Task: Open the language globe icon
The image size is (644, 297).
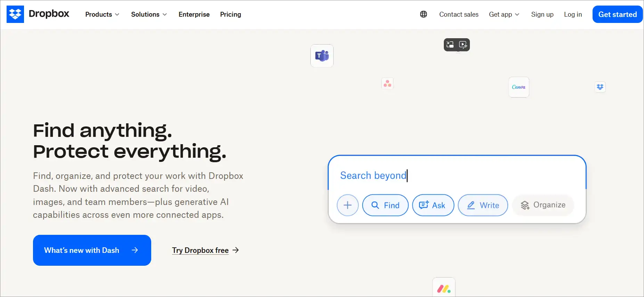Action: click(423, 14)
